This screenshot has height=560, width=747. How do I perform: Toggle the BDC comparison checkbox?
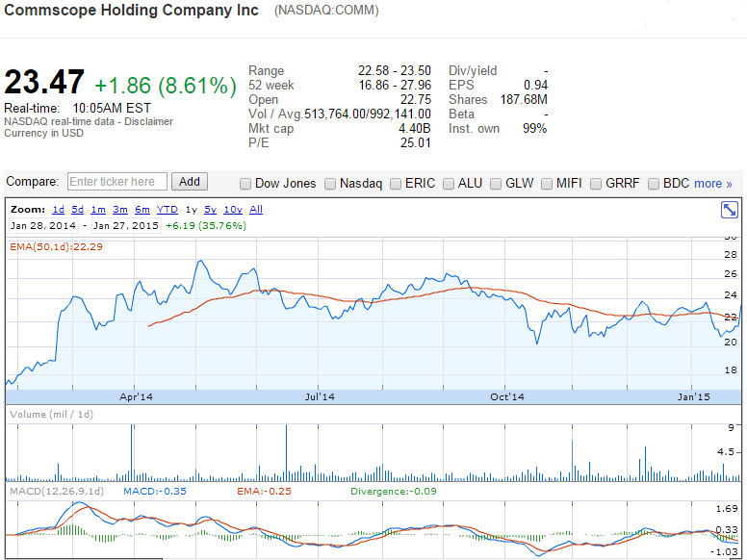654,184
